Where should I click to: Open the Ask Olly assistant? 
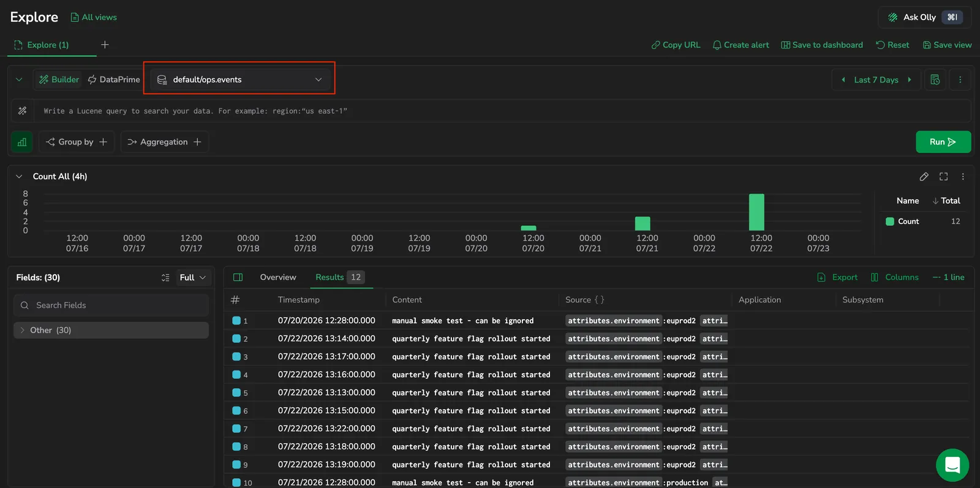pyautogui.click(x=925, y=17)
